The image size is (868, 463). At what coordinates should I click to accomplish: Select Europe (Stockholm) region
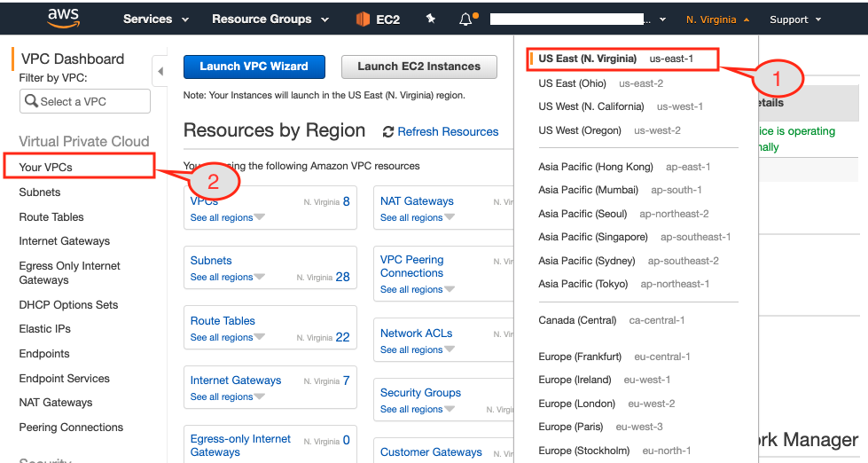tap(614, 451)
